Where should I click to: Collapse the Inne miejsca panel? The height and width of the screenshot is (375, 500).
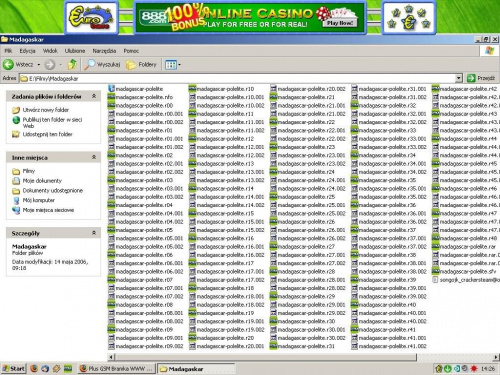(94, 157)
